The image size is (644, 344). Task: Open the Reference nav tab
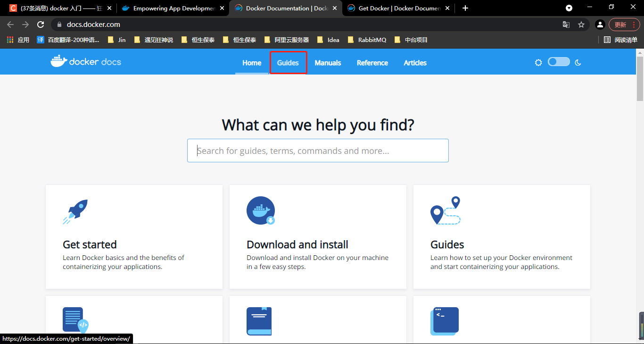pos(372,63)
